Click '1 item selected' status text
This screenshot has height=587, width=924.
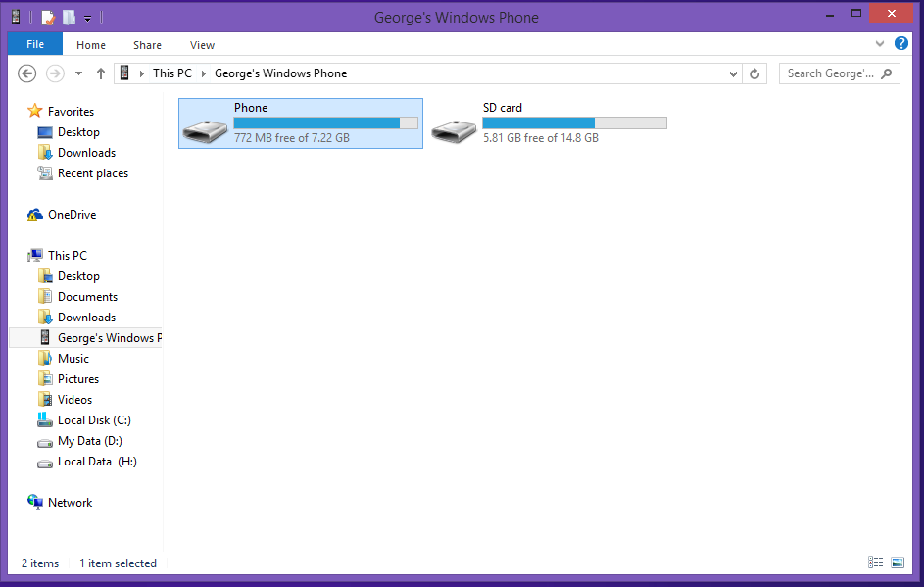pyautogui.click(x=118, y=563)
